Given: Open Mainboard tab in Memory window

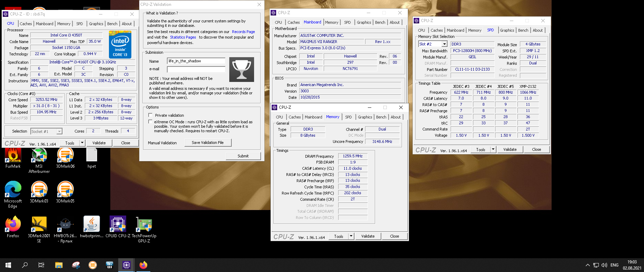Looking at the screenshot, I should (313, 117).
